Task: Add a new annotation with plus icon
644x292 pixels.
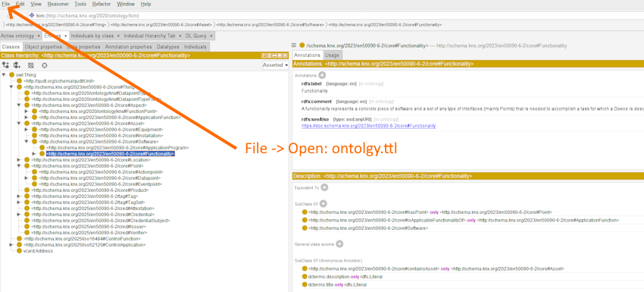Action: point(322,75)
